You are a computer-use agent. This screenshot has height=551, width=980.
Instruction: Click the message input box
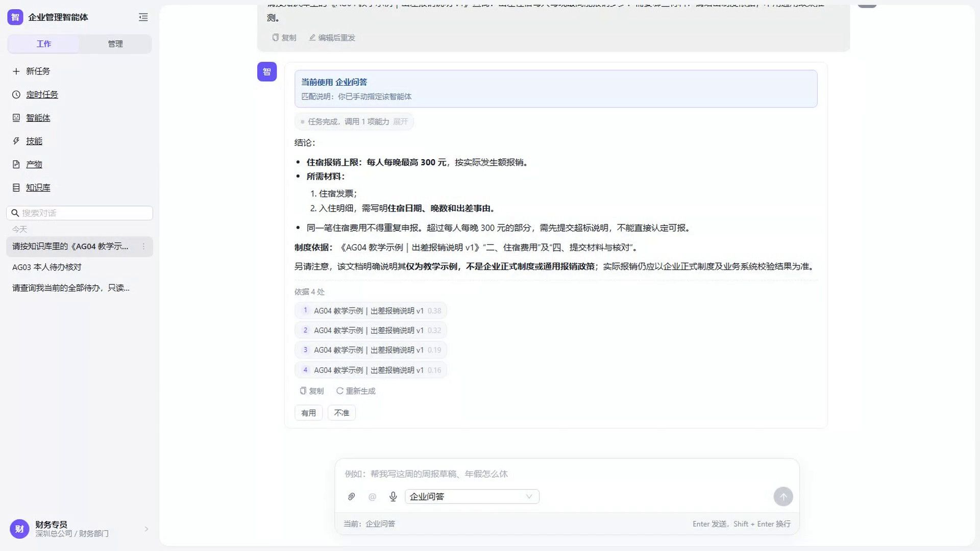(x=567, y=474)
